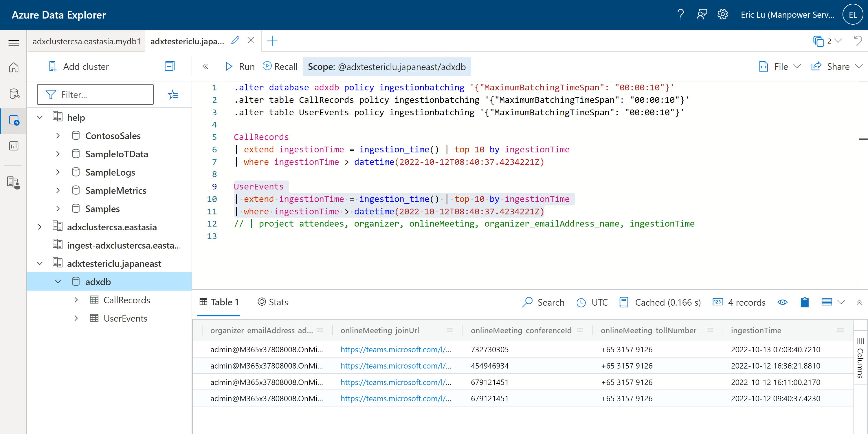Screen dimensions: 868x434
Task: Collapse the connections pane with double chevron
Action: [205, 66]
